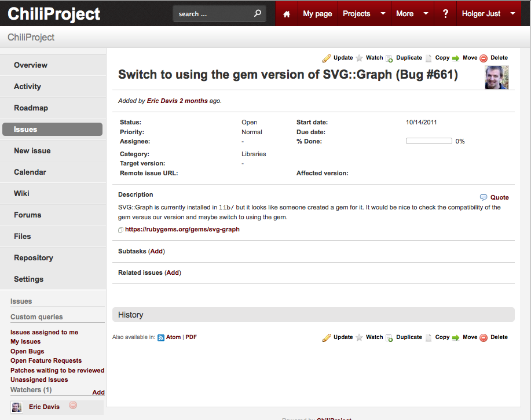Open 'Issues assigned to me' query
Viewport: 531px width, 420px height.
45,332
